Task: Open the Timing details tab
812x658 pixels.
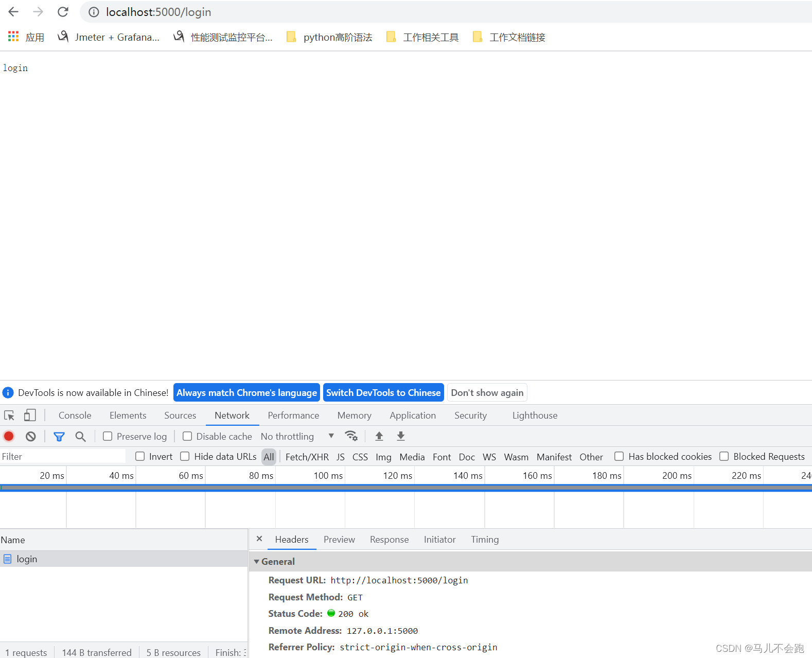Action: click(485, 540)
